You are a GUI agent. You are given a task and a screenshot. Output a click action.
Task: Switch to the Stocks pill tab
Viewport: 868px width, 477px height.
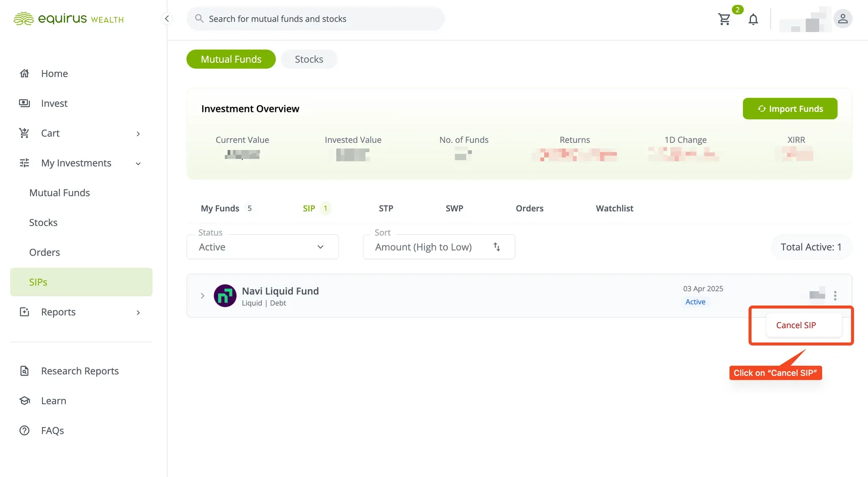point(309,59)
